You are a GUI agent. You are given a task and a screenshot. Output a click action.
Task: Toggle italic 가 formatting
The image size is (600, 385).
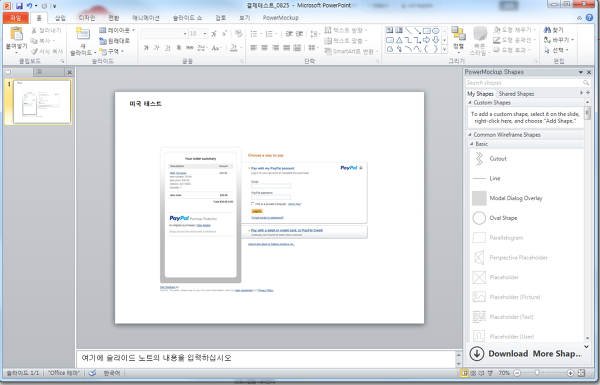click(x=157, y=48)
